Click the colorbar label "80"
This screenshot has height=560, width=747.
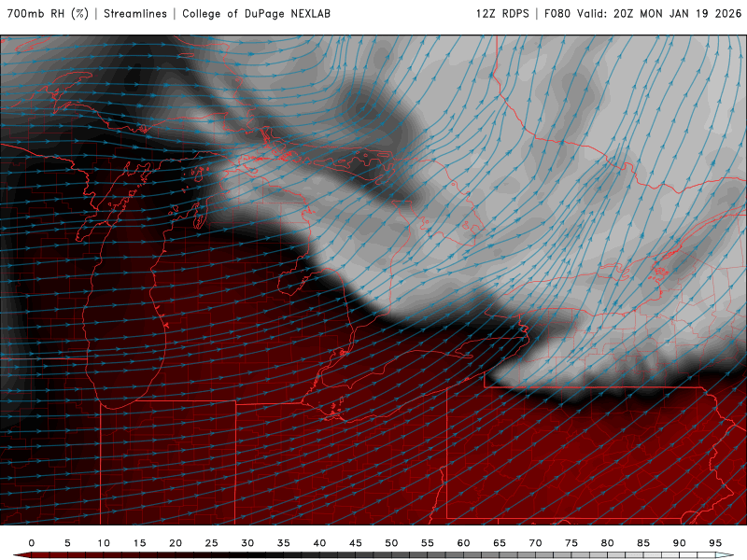click(x=608, y=543)
